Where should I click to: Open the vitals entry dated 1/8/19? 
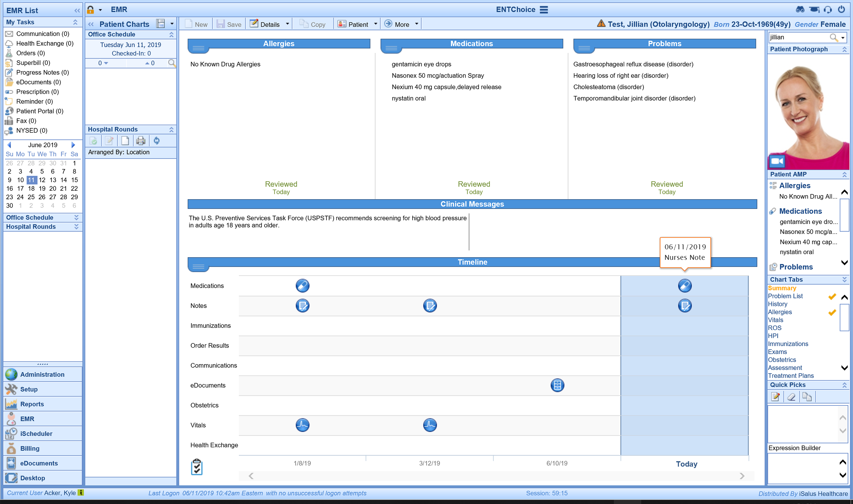coord(302,425)
